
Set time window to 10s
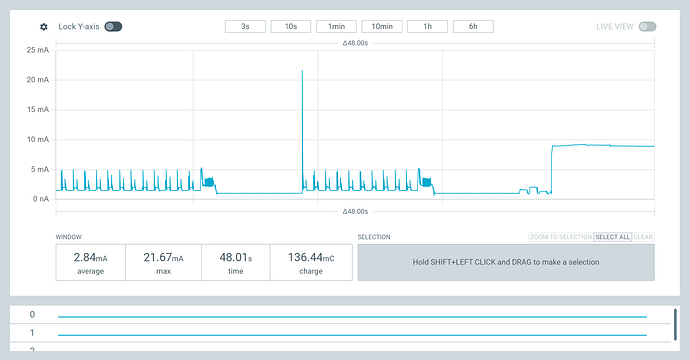pos(291,26)
